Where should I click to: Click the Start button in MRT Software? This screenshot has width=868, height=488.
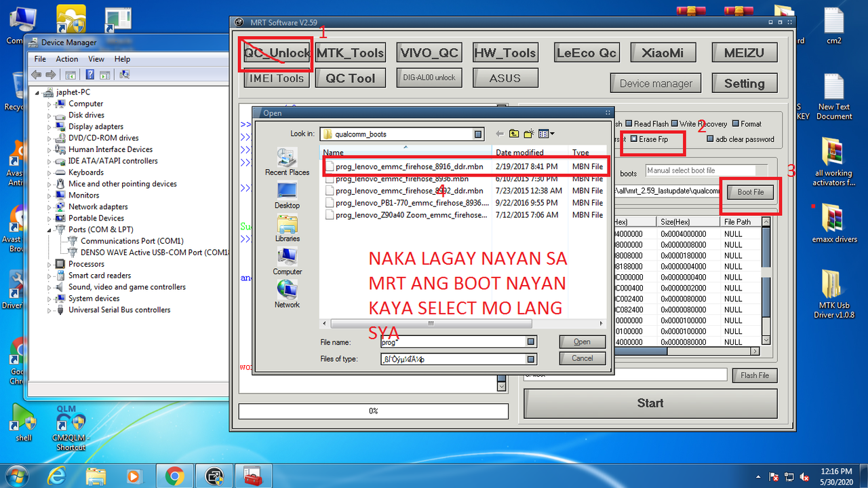click(650, 403)
